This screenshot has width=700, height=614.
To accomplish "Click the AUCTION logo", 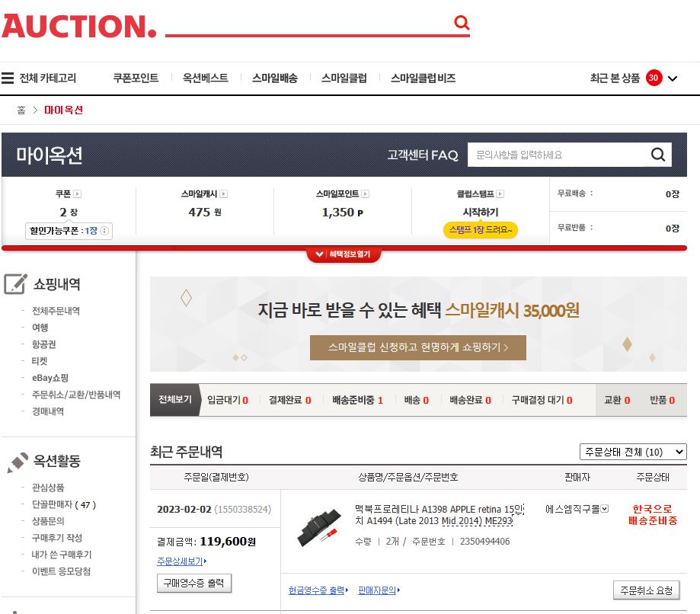I will [78, 27].
